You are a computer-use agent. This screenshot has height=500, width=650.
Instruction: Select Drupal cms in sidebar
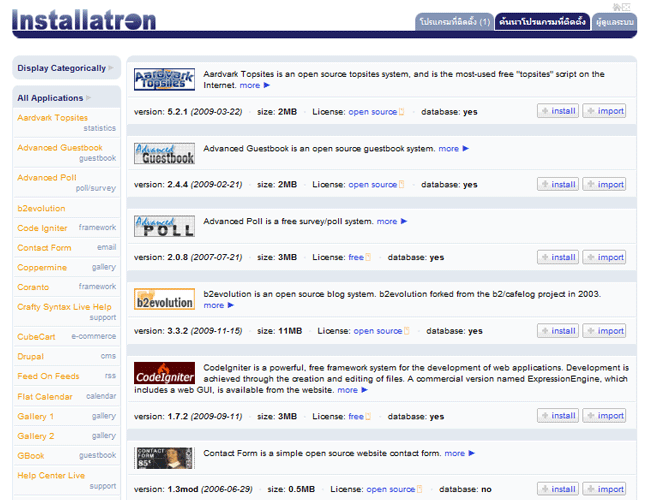30,357
